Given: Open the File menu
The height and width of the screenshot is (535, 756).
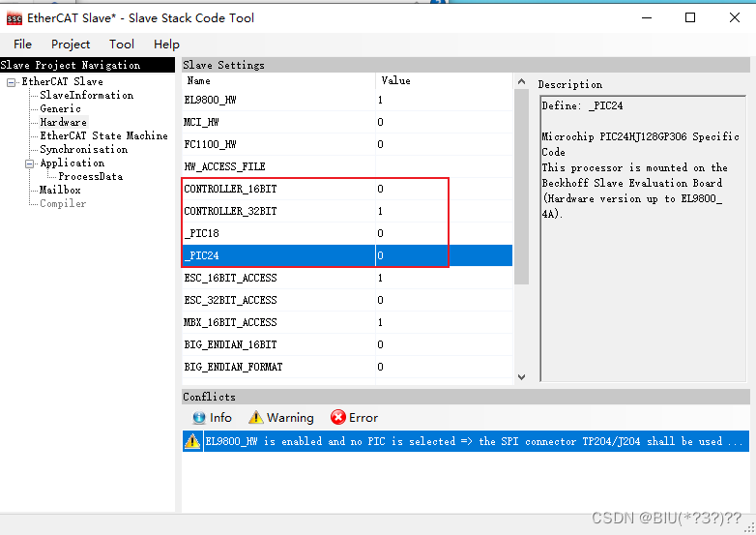Looking at the screenshot, I should pos(22,45).
